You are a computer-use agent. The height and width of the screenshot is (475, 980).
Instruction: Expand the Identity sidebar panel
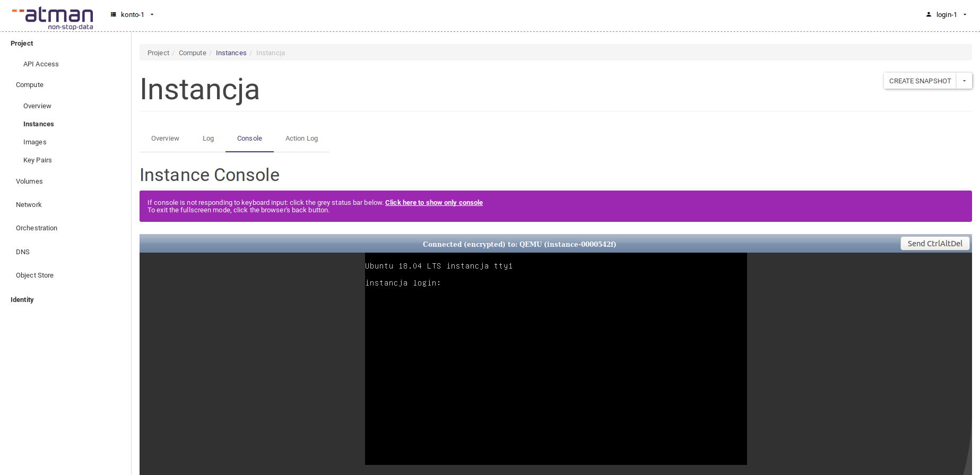[22, 300]
